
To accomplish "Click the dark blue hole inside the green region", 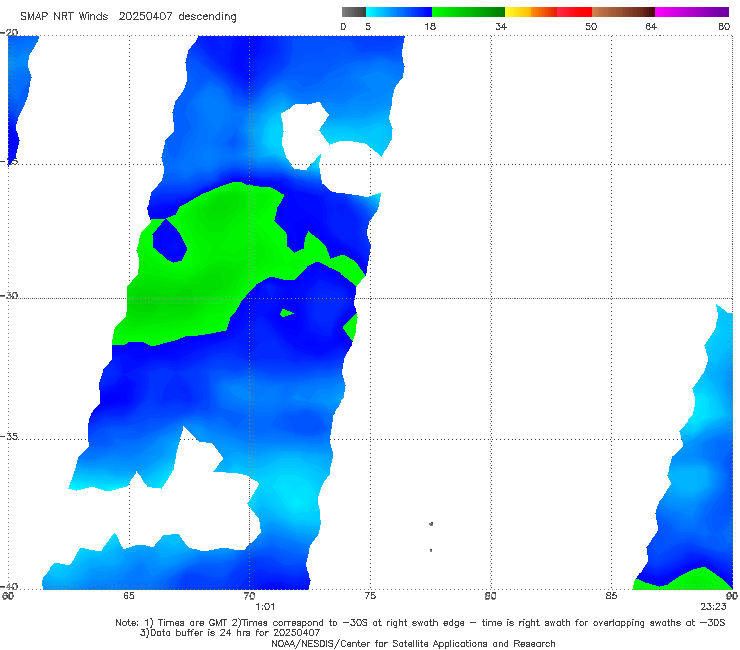I will pyautogui.click(x=169, y=241).
